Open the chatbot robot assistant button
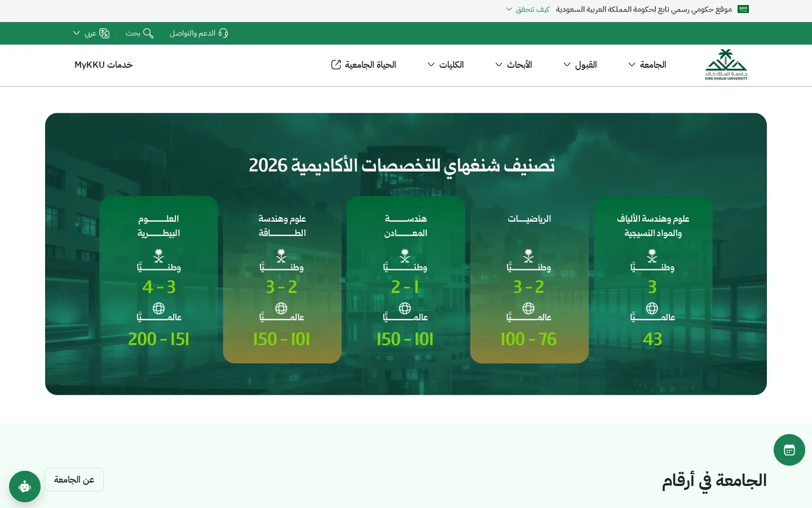Viewport: 812px width, 508px height. pos(25,487)
